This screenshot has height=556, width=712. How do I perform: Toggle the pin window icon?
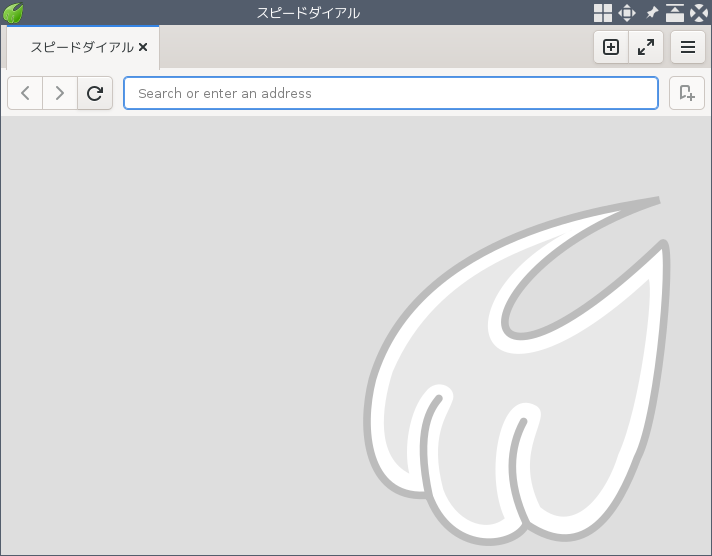pyautogui.click(x=652, y=13)
